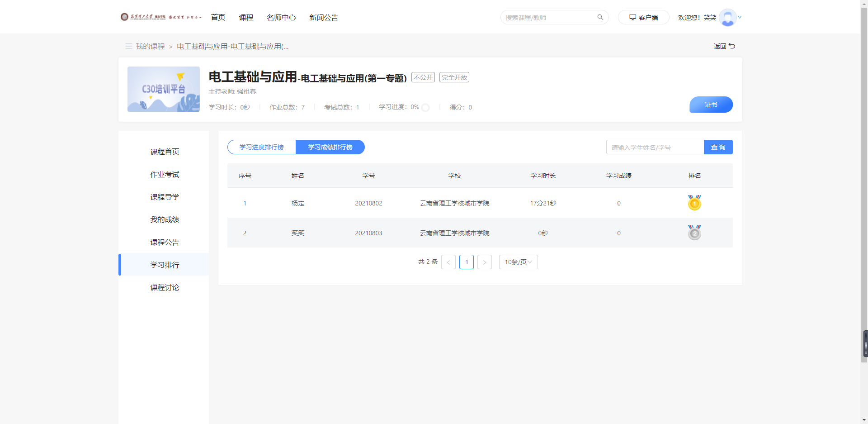Open the 名师中心 menu

pyautogui.click(x=281, y=17)
